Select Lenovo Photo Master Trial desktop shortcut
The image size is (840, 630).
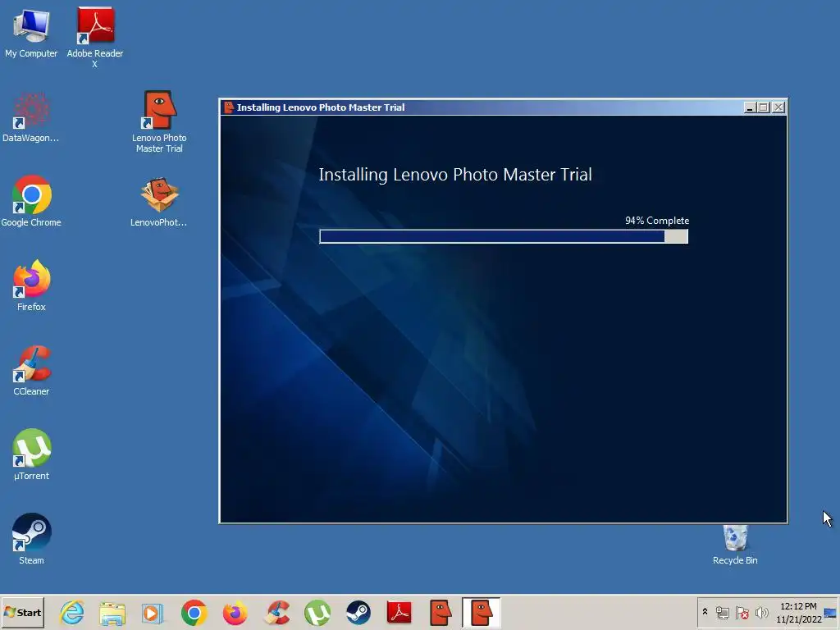coord(159,122)
